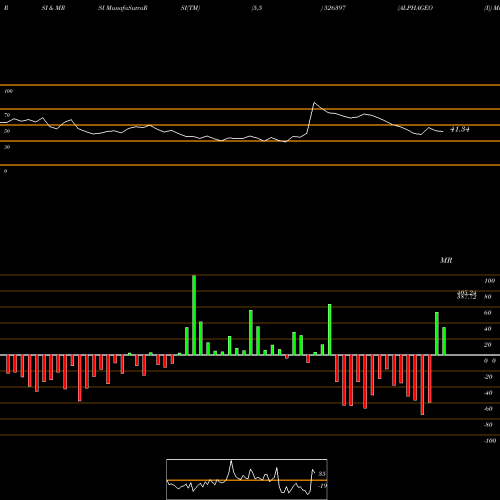Select the peak of the RSI line spike
500x500 pixels.
[x=314, y=103]
